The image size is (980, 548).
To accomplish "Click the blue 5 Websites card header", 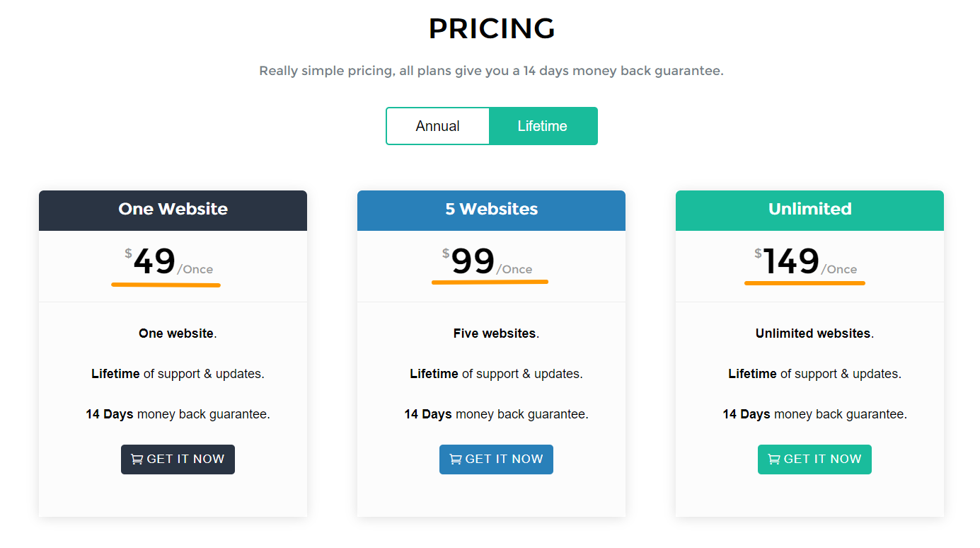I will coord(491,210).
